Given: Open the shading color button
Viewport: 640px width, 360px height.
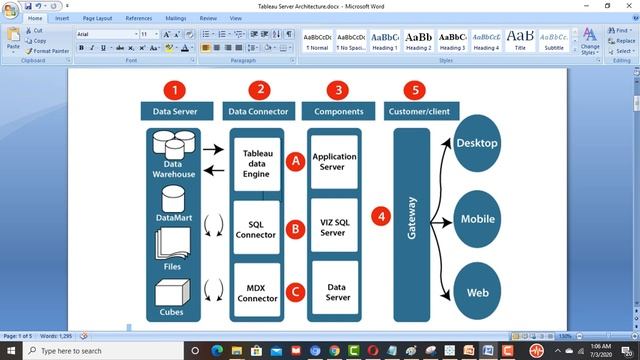Looking at the screenshot, I should 268,48.
